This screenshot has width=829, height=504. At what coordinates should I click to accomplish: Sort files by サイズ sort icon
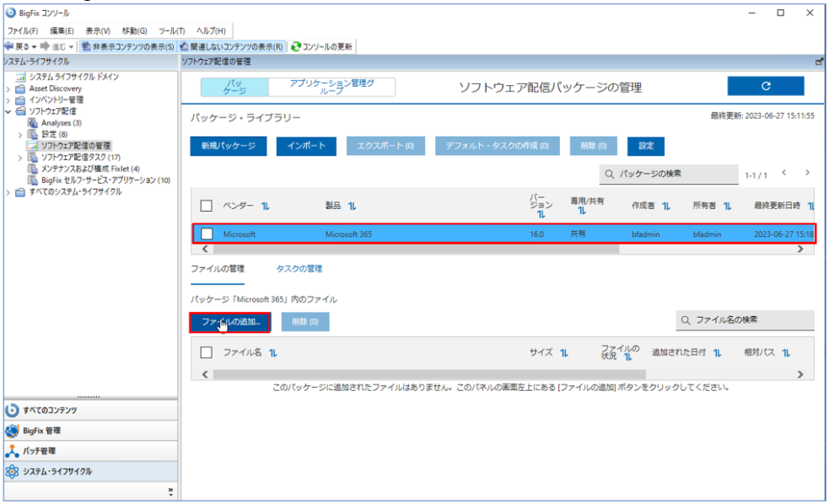click(564, 353)
